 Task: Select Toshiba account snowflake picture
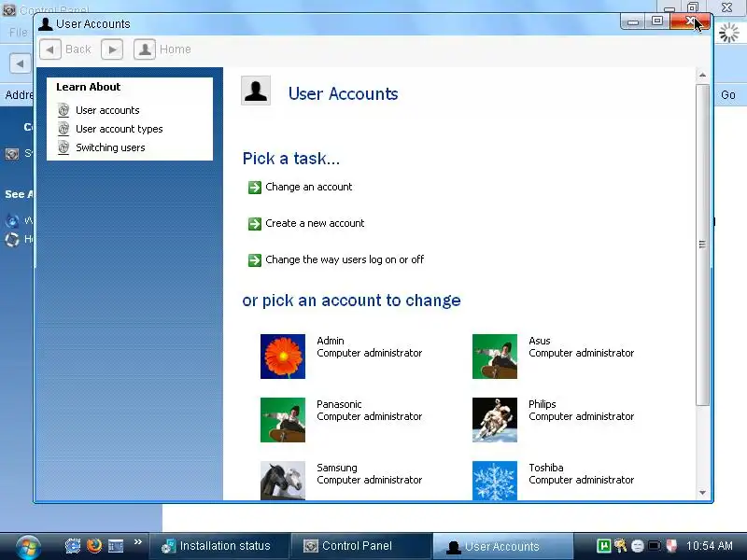(x=495, y=481)
